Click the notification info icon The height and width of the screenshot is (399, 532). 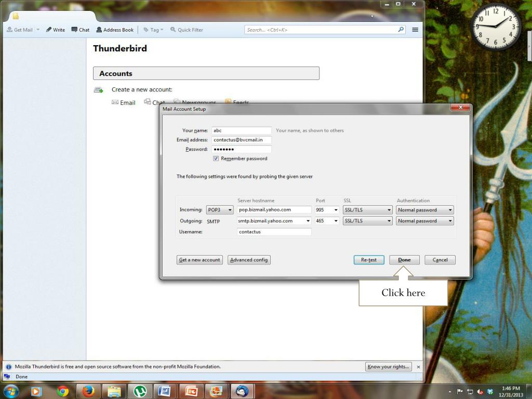pos(9,367)
